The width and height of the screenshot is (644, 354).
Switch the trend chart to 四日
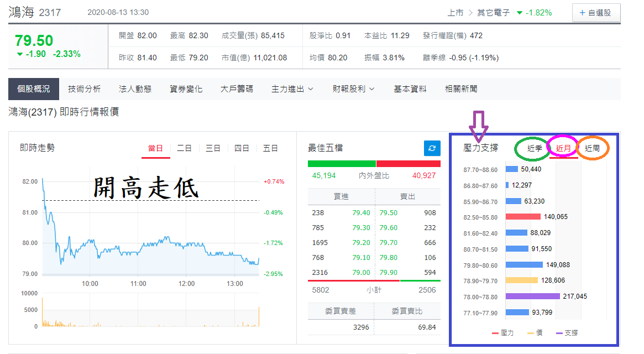click(x=242, y=148)
